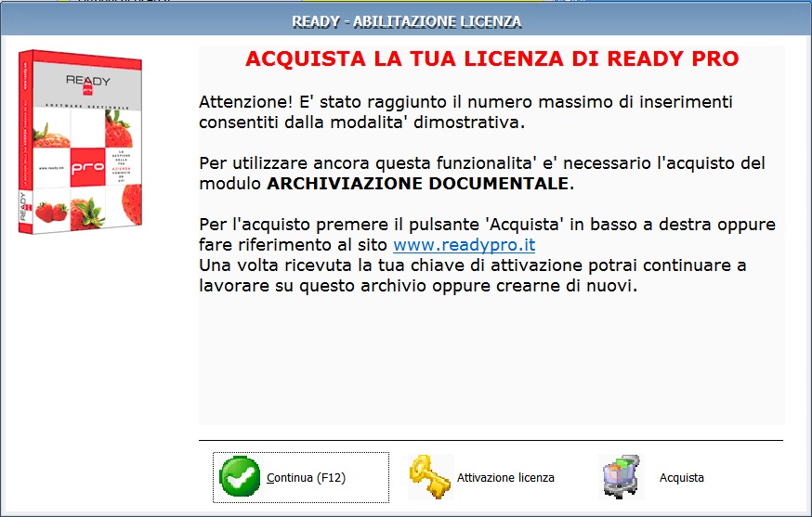Choose the Acquista button label
Image resolution: width=812 pixels, height=517 pixels.
click(x=682, y=478)
